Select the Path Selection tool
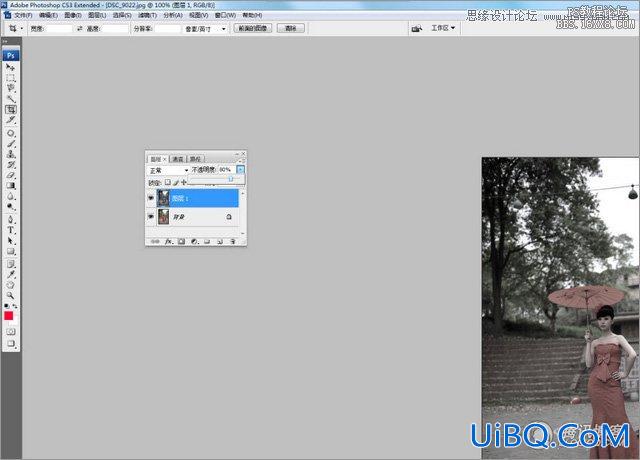 coord(10,241)
